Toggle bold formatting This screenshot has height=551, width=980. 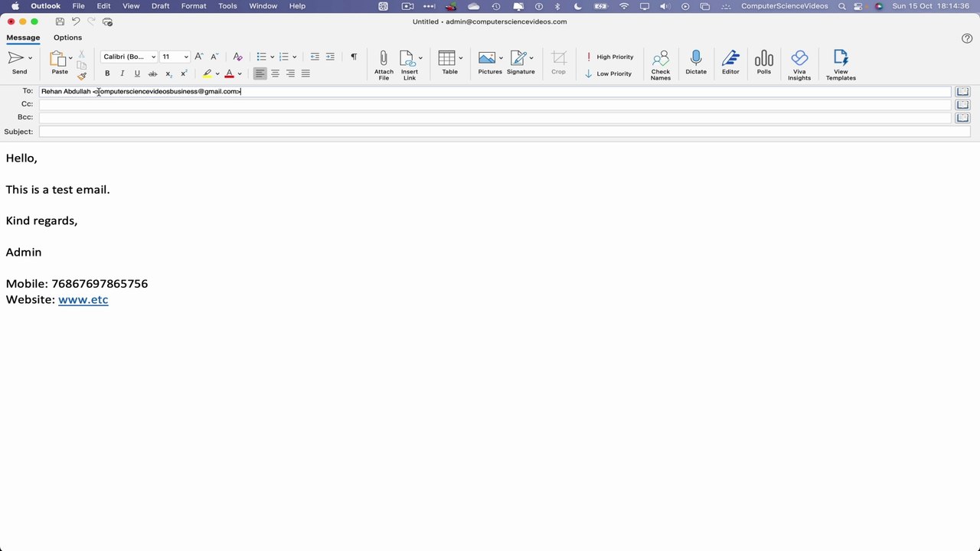click(x=107, y=73)
